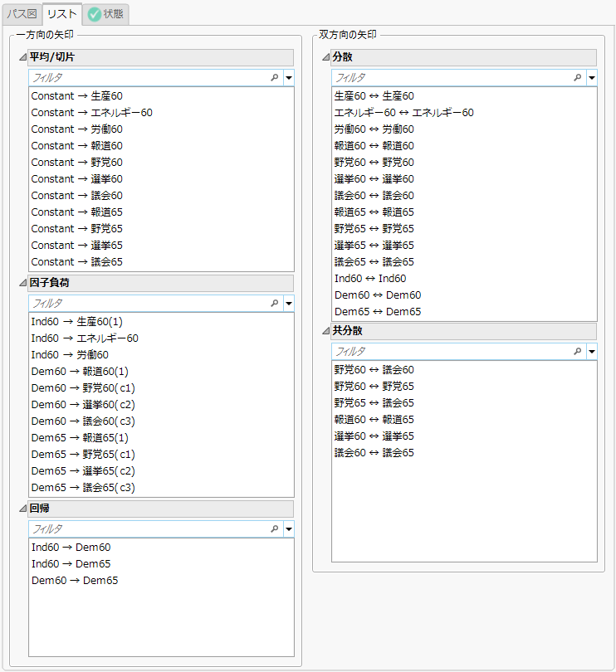Image resolution: width=616 pixels, height=672 pixels.
Task: Open filter dropdown arrow in 因子負荷
Action: tap(289, 304)
